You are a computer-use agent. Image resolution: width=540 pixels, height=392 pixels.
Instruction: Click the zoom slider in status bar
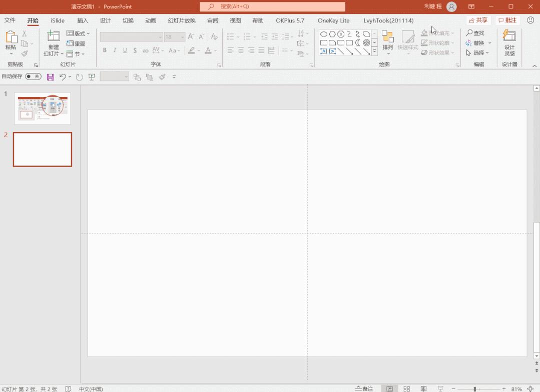tap(474, 388)
